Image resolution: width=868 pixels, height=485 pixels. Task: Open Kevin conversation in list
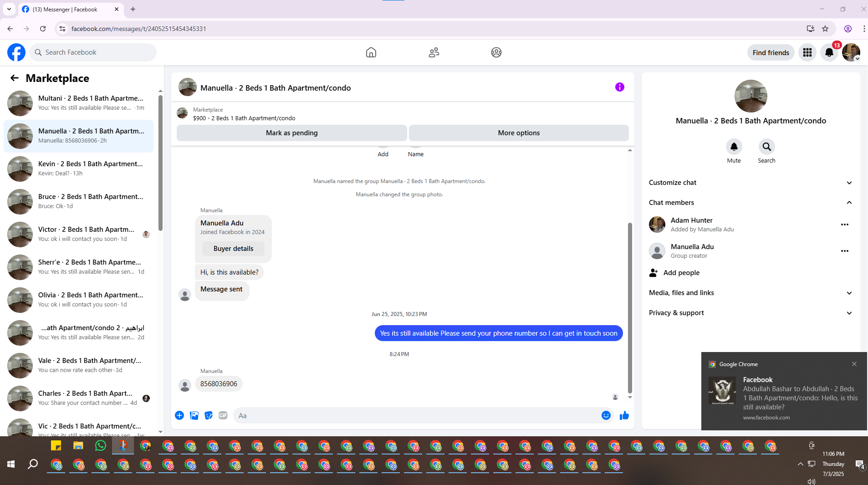coord(78,169)
